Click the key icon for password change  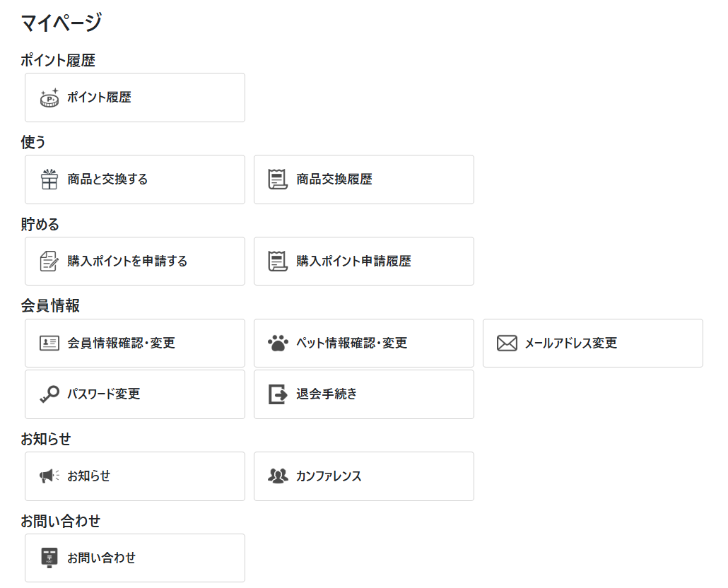pos(49,394)
